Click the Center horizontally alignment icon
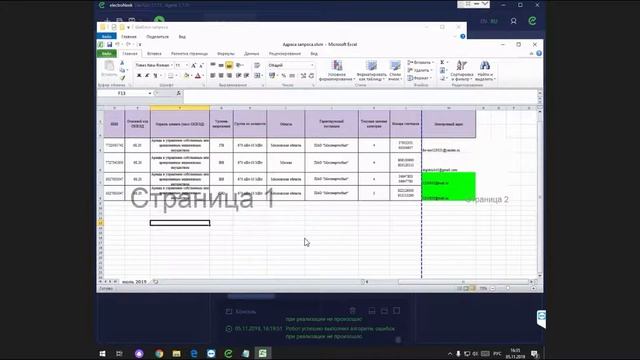This screenshot has width=640, height=360. (x=221, y=76)
